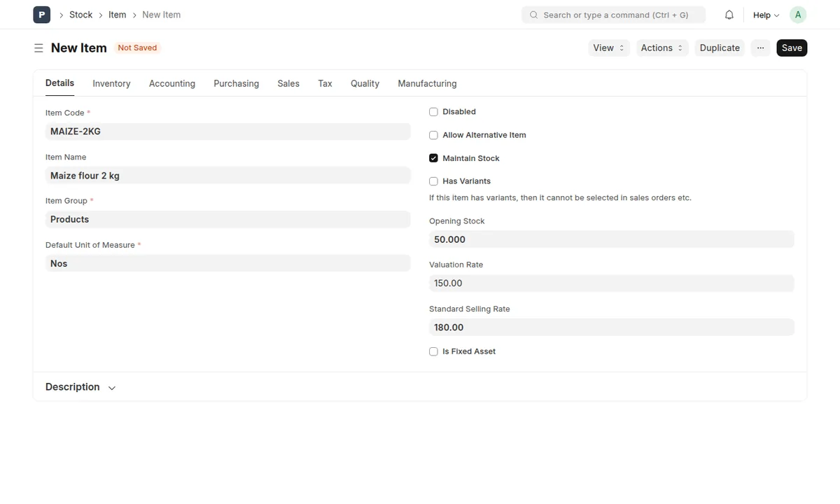
Task: Go to the Tax tab
Action: point(325,83)
